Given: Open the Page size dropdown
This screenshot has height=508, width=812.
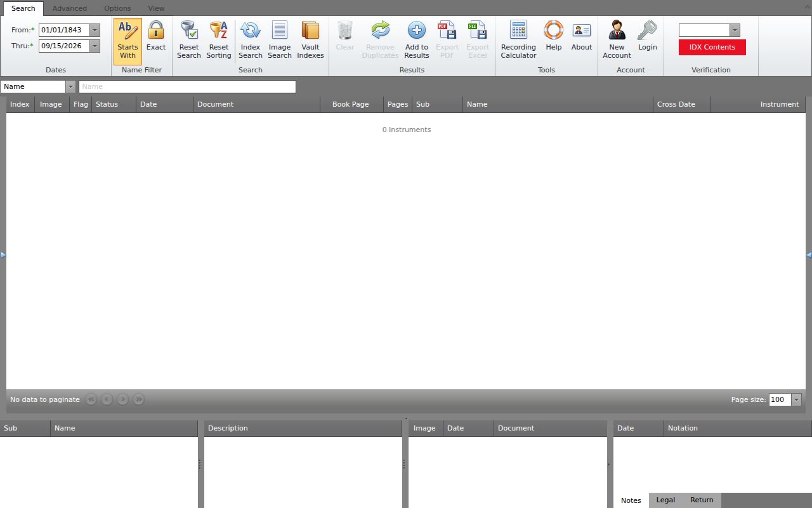Looking at the screenshot, I should tap(796, 399).
